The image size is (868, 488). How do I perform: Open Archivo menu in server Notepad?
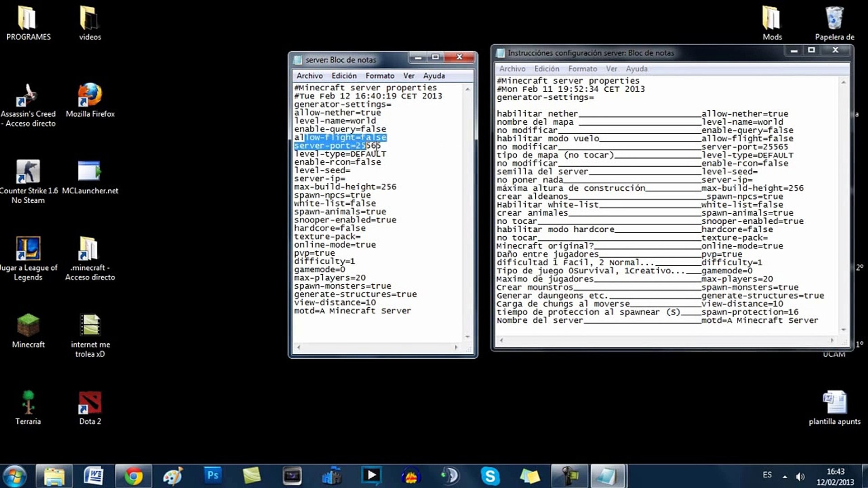[310, 76]
